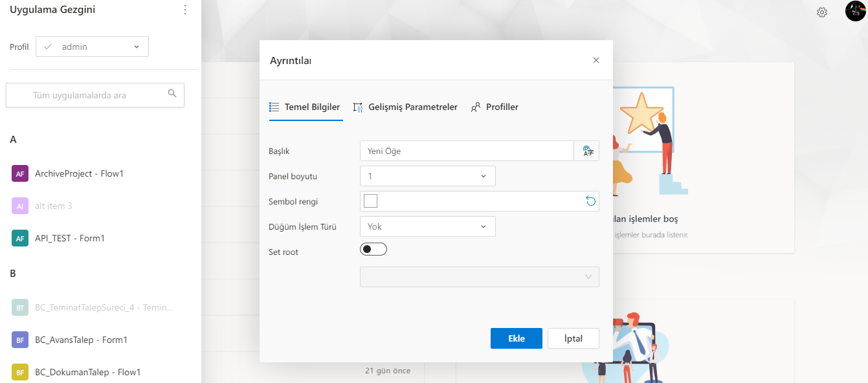Image resolution: width=868 pixels, height=383 pixels.
Task: Click the API_TEST - Form1 AF icon
Action: pos(20,238)
